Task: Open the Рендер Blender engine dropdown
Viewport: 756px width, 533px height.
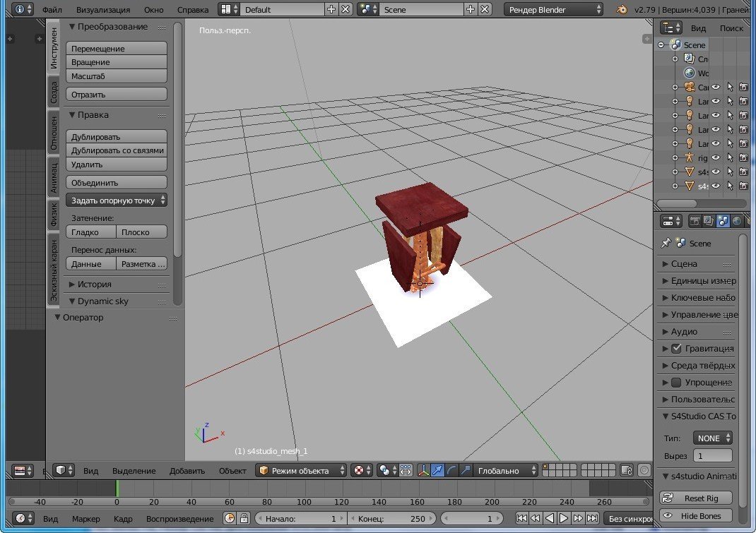Action: tap(553, 9)
